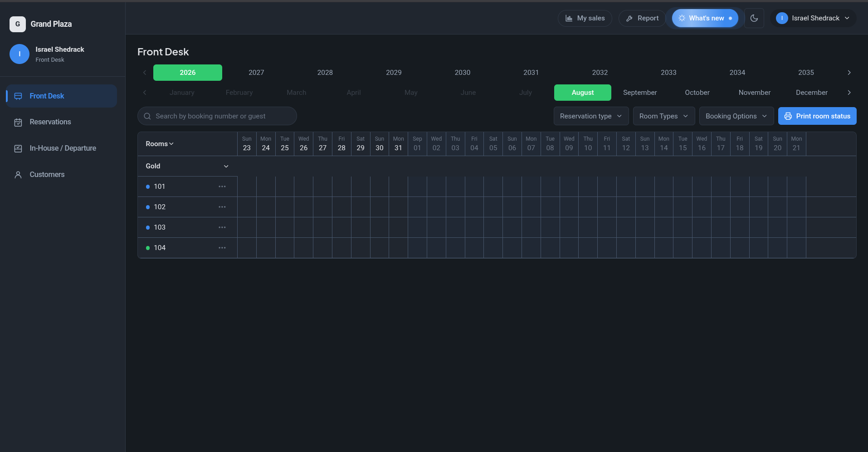Open Reservations in sidebar
The image size is (868, 452).
click(62, 122)
